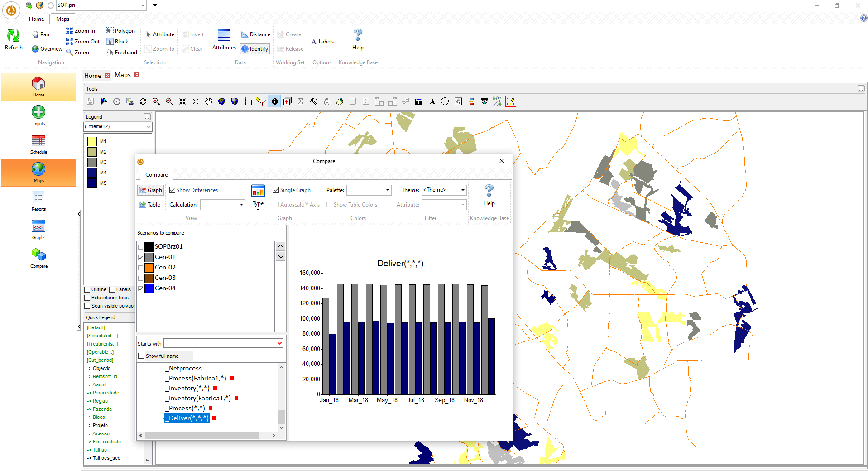868x471 pixels.
Task: Activate the Pan hand tool in map Tools
Action: (209, 101)
